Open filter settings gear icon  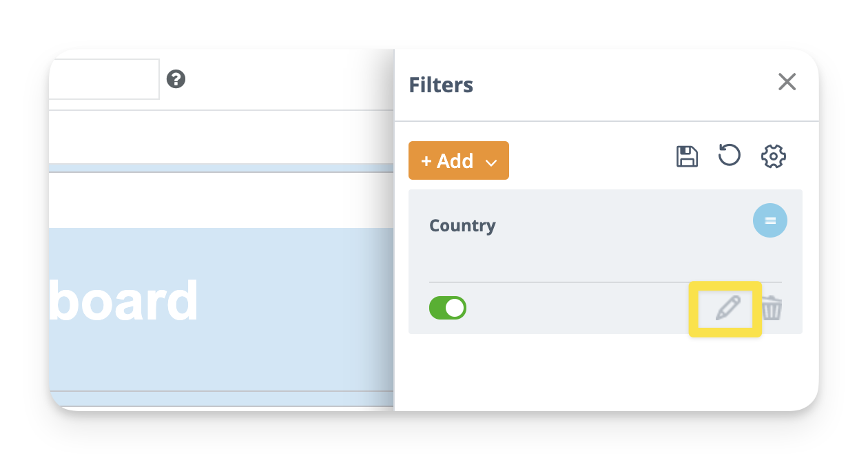773,156
